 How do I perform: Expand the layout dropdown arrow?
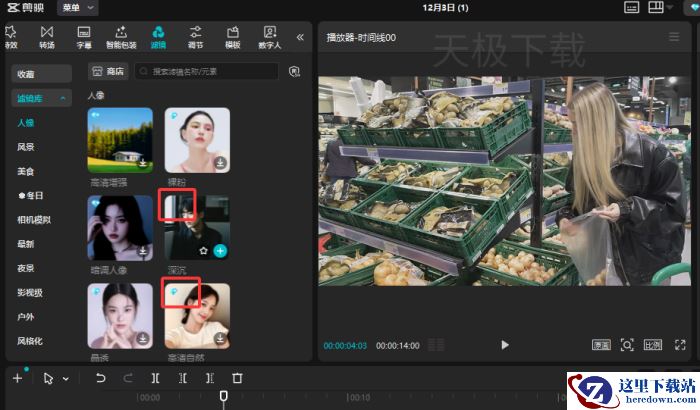tap(670, 7)
